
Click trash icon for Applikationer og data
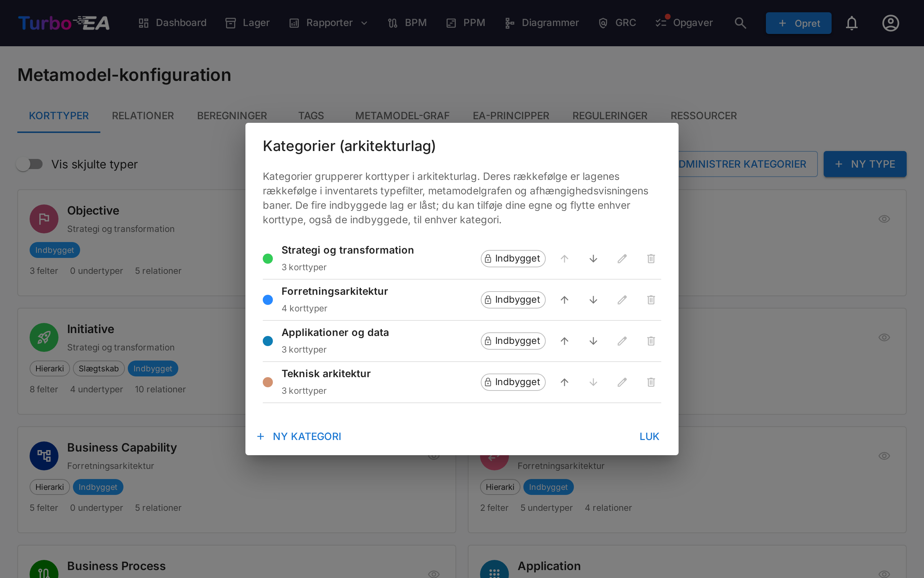point(651,341)
